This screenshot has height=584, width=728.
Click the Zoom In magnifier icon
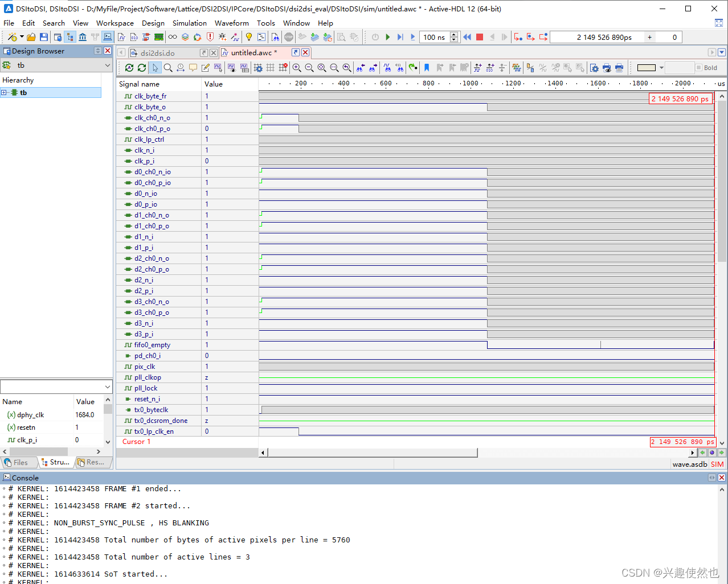(x=297, y=68)
